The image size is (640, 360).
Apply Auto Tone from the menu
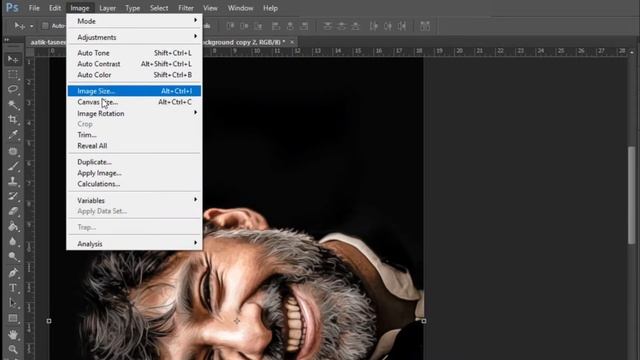pyautogui.click(x=134, y=53)
